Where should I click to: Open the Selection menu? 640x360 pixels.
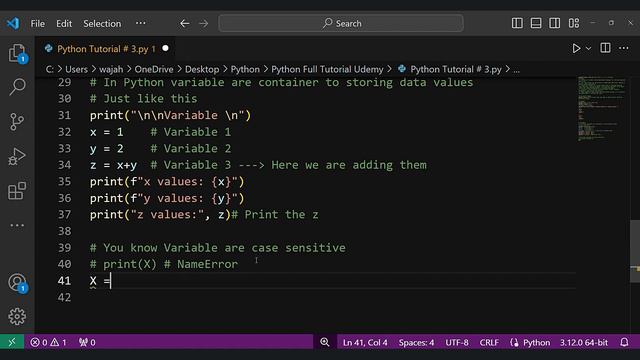coord(102,24)
